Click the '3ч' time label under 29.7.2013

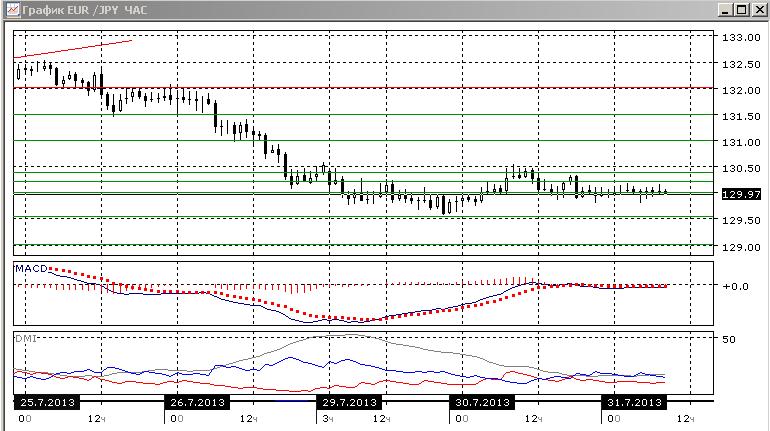coord(328,419)
